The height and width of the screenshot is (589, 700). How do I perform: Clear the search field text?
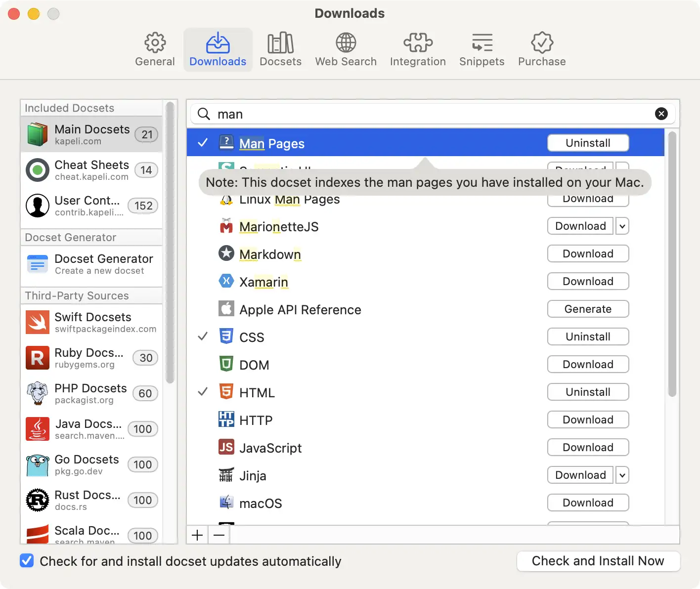[661, 114]
